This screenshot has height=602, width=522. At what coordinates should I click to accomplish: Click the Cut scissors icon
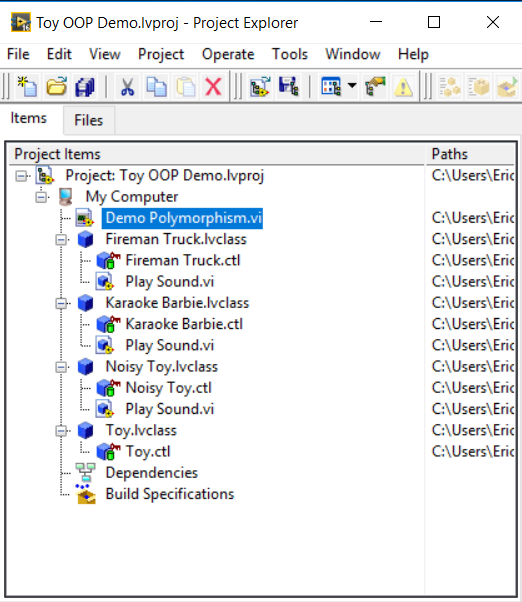[x=127, y=86]
